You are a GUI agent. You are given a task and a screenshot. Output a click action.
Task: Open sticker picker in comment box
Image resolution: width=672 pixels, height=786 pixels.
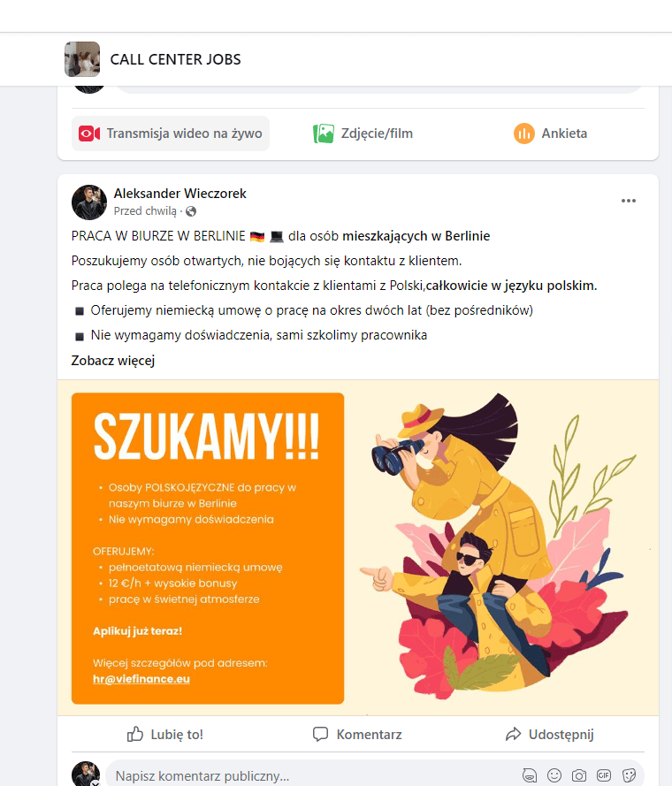click(x=629, y=775)
